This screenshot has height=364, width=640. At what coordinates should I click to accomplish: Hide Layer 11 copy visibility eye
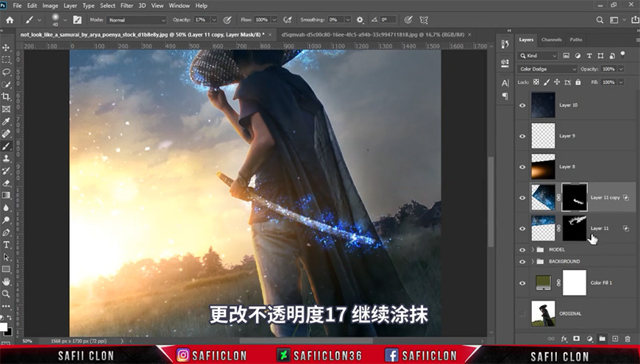click(x=522, y=198)
